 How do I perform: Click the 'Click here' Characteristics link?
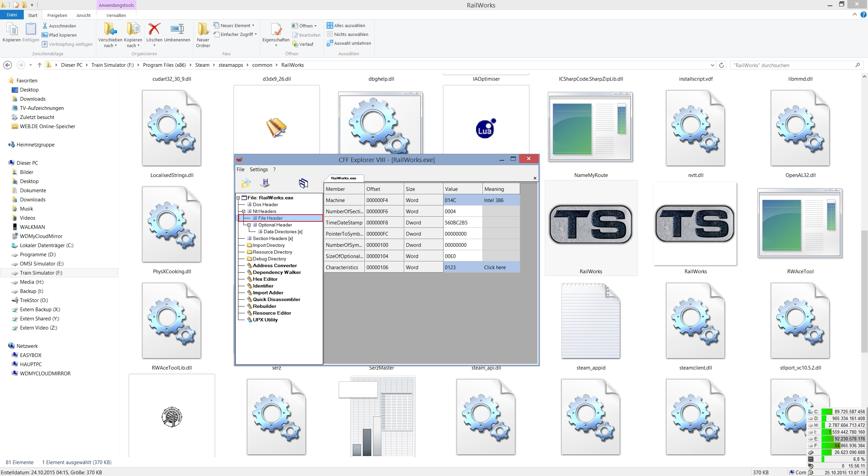(x=495, y=267)
